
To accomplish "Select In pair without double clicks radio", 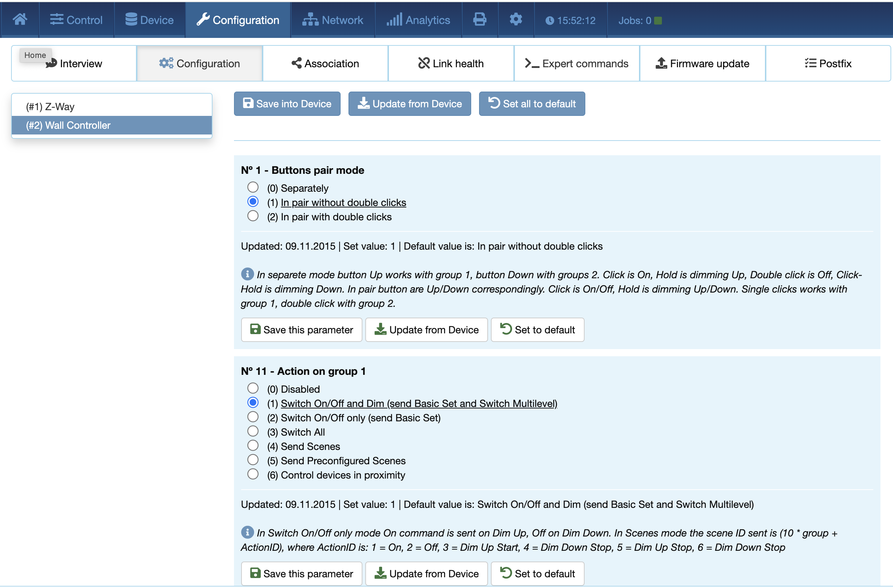I will [253, 201].
